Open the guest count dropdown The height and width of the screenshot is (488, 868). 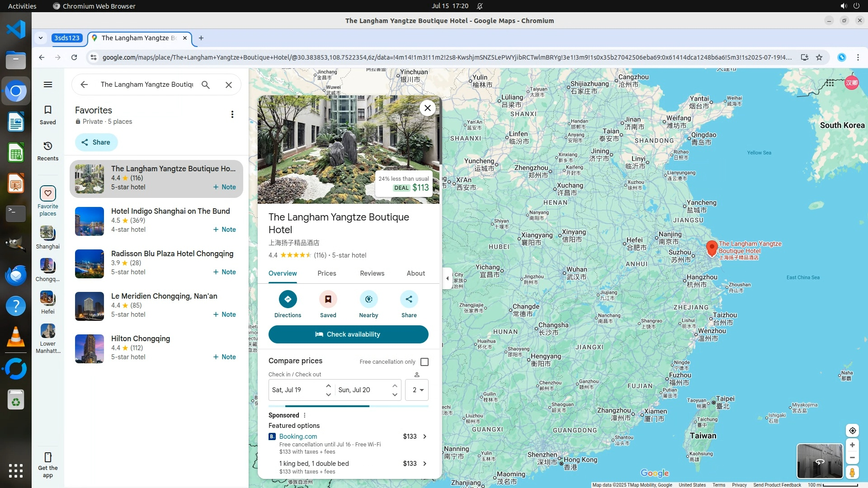pos(417,390)
